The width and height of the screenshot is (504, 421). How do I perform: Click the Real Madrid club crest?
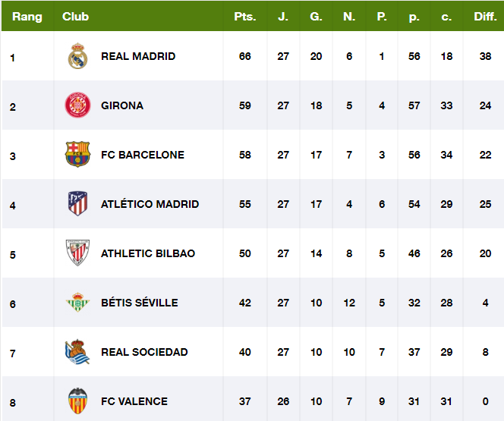(x=77, y=56)
